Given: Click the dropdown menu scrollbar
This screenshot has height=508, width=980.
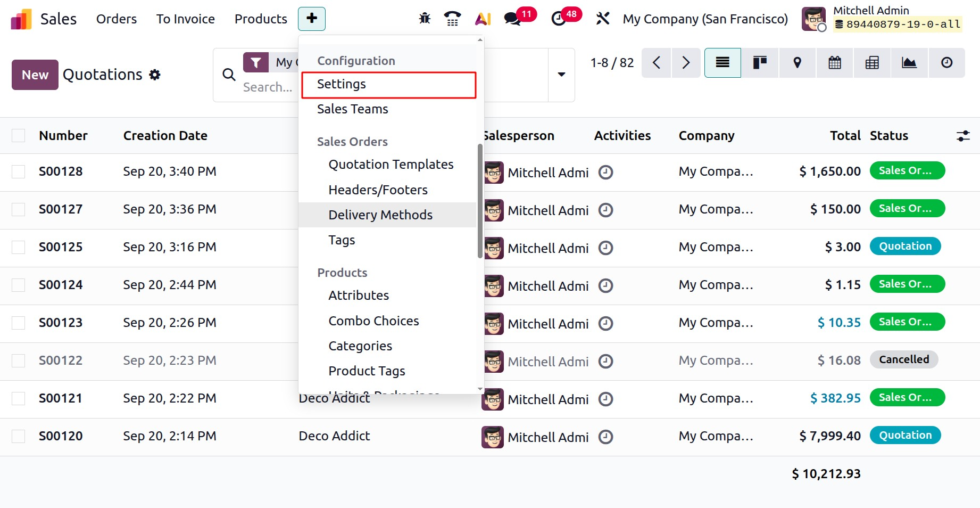Looking at the screenshot, I should (x=480, y=202).
